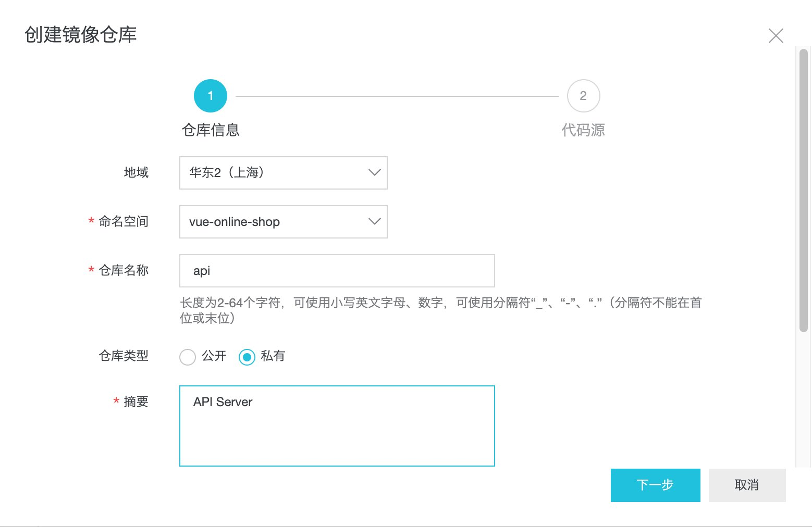
Task: Expand the vue-online-shop namespace dropdown
Action: click(x=284, y=222)
